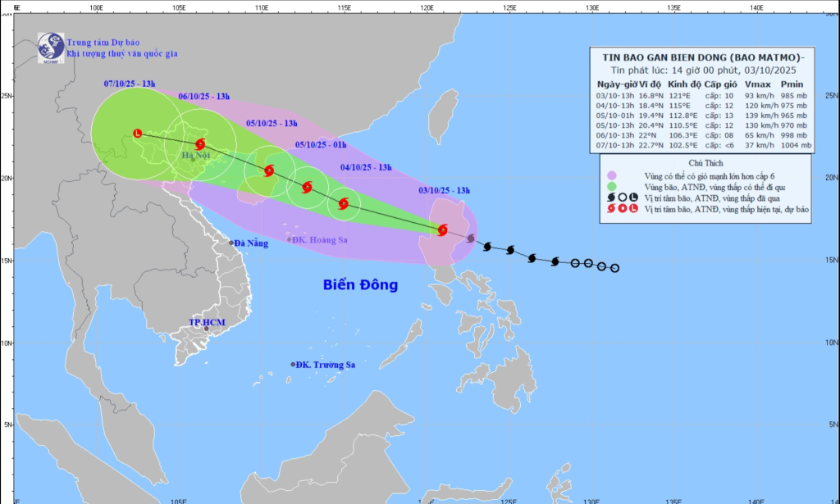This screenshot has width=840, height=504.
Task: Click the red L low-pressure marker for 07/10/25
Action: tap(137, 133)
